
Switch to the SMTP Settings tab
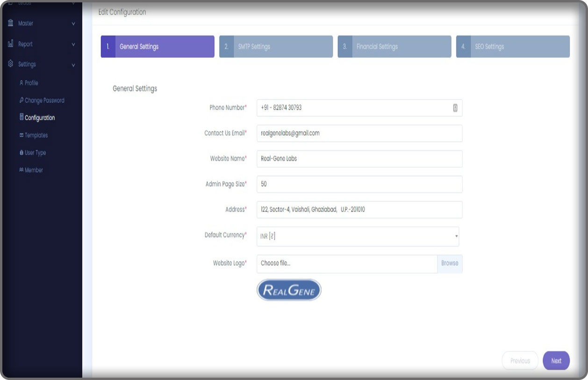tap(276, 47)
